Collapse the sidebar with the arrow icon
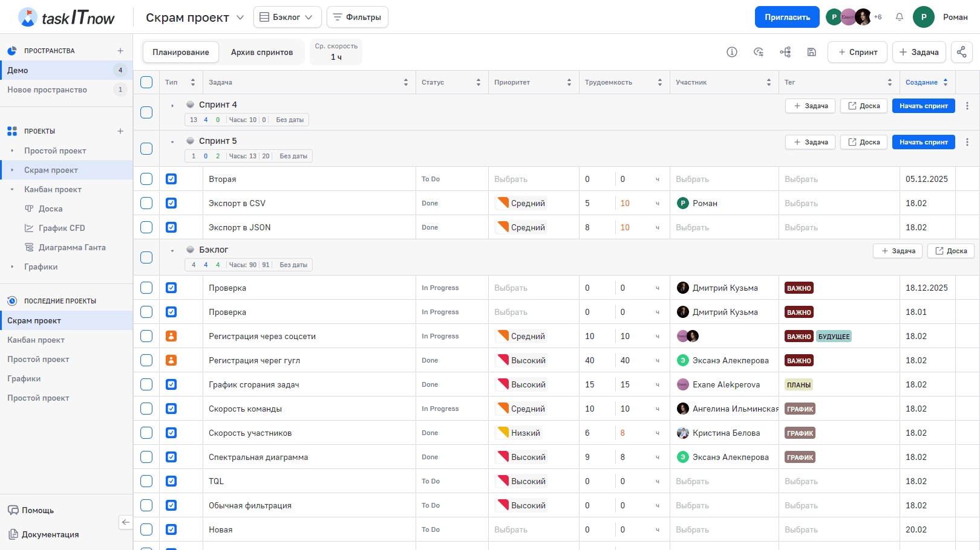Image resolution: width=980 pixels, height=550 pixels. point(125,522)
